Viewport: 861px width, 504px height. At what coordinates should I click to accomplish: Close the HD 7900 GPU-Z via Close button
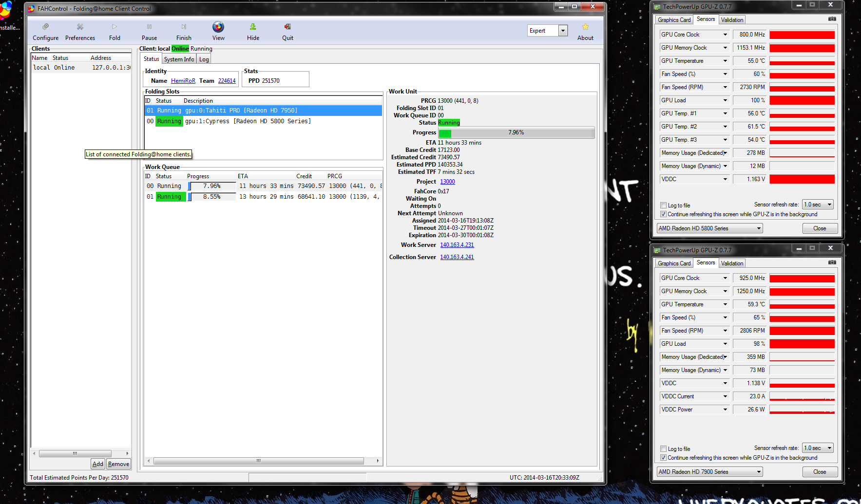(x=820, y=472)
